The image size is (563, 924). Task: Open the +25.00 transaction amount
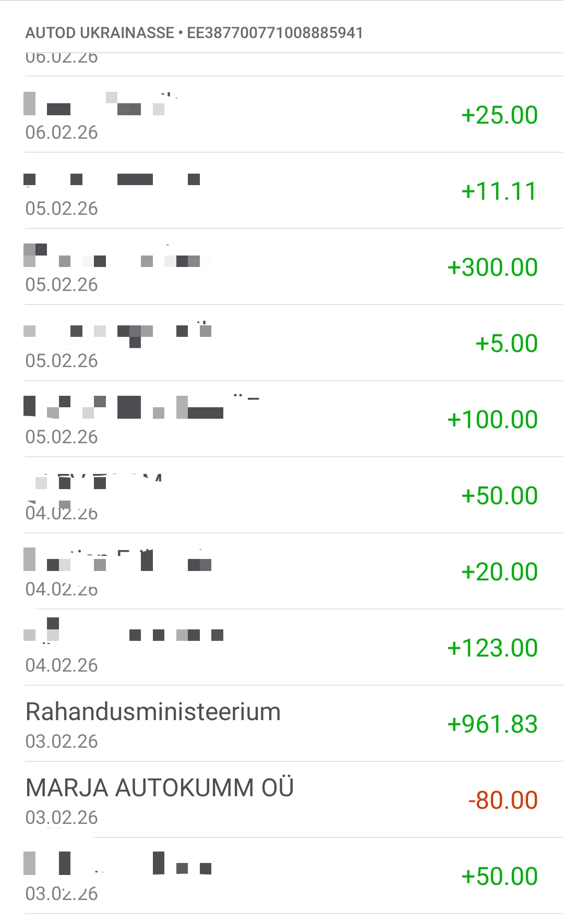499,115
